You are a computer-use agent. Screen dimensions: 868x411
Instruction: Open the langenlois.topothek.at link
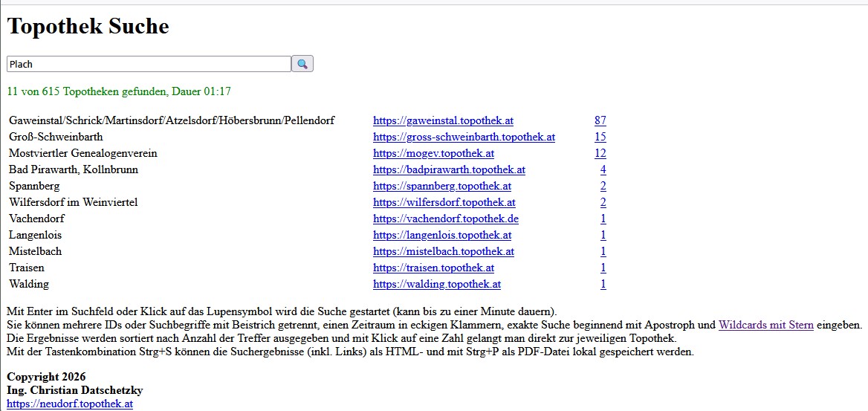(x=442, y=235)
